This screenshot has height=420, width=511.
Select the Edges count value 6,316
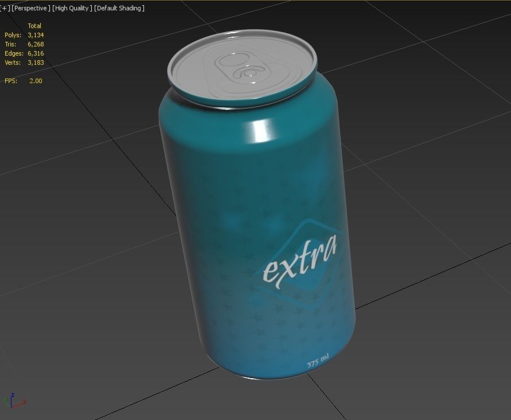[36, 53]
